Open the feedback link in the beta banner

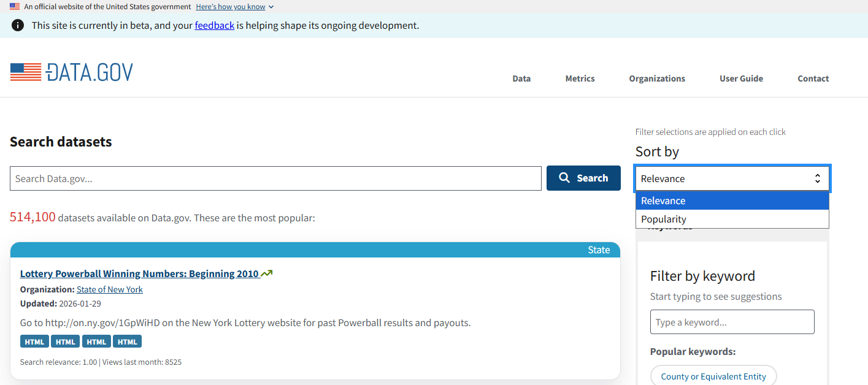pos(214,25)
